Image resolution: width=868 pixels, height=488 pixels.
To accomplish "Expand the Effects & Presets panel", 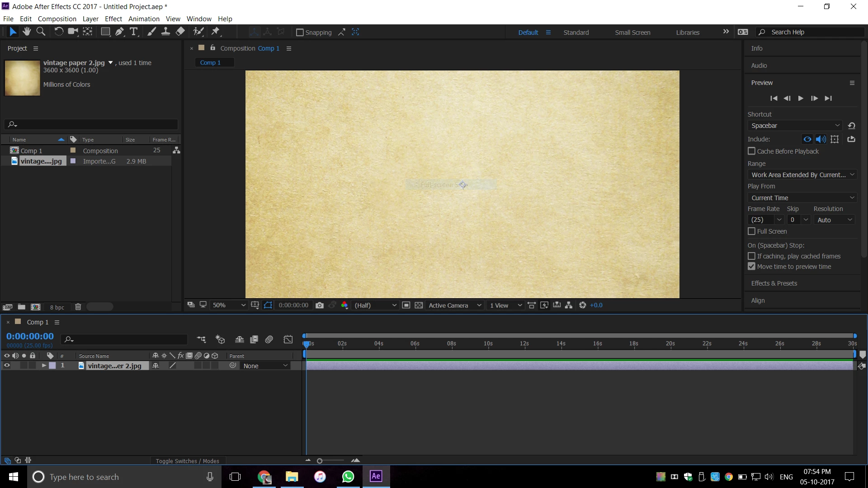I will [x=774, y=283].
